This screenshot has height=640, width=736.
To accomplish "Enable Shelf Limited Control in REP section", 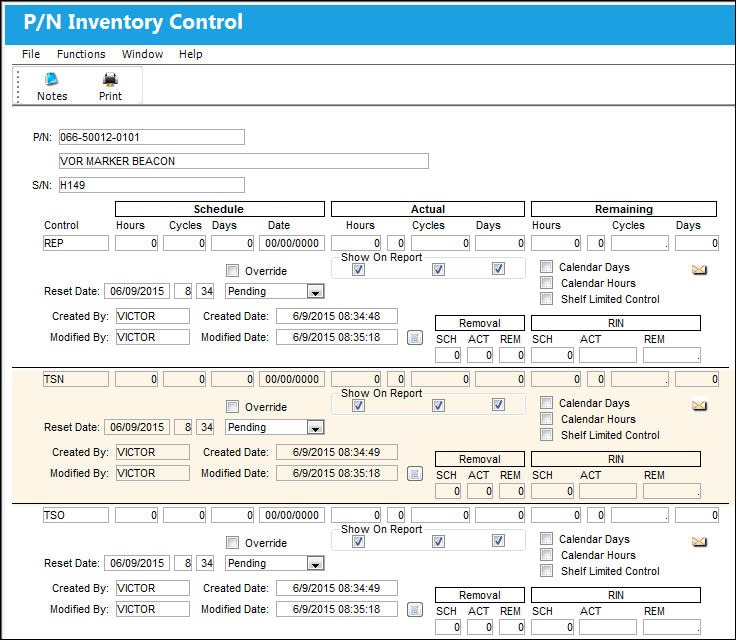I will tap(546, 299).
